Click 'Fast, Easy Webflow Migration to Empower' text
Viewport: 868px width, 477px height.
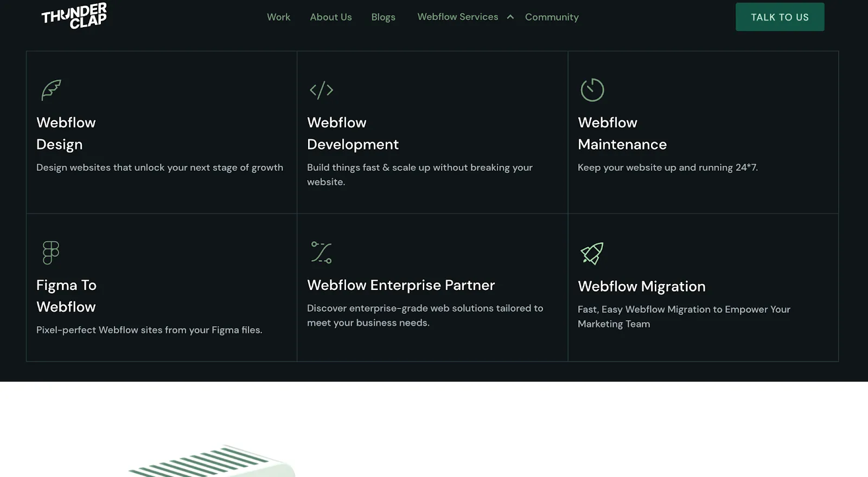[x=684, y=317]
